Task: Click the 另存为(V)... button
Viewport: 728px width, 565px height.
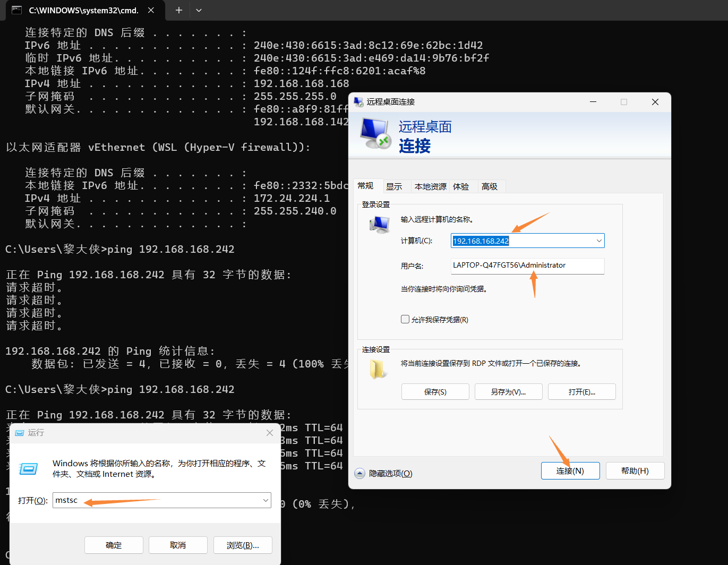Action: tap(508, 392)
